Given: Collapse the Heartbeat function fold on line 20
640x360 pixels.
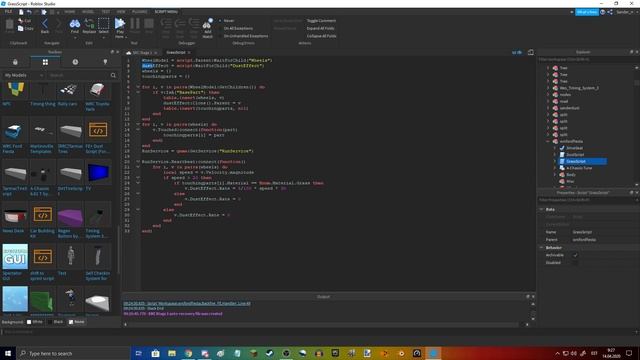Looking at the screenshot, I should tap(138, 161).
